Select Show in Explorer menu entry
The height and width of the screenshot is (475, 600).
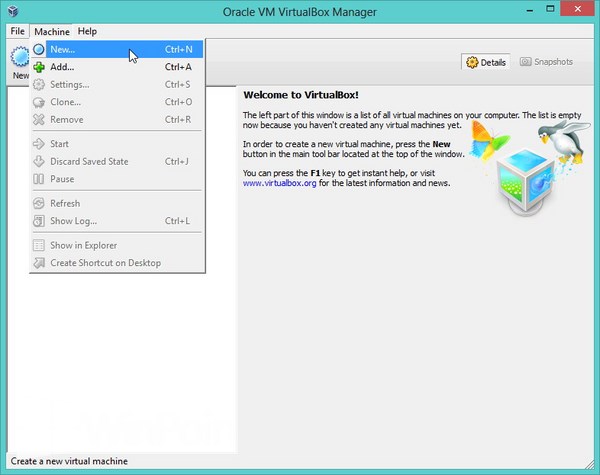pyautogui.click(x=117, y=245)
